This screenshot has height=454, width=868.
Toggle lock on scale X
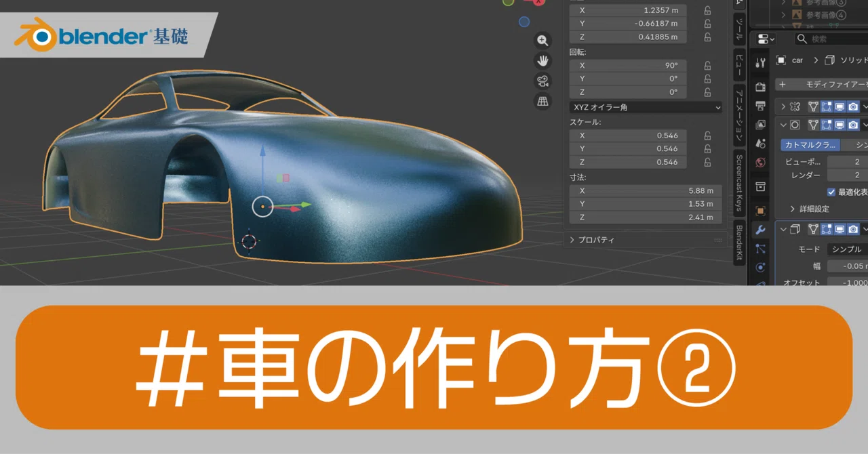click(707, 136)
